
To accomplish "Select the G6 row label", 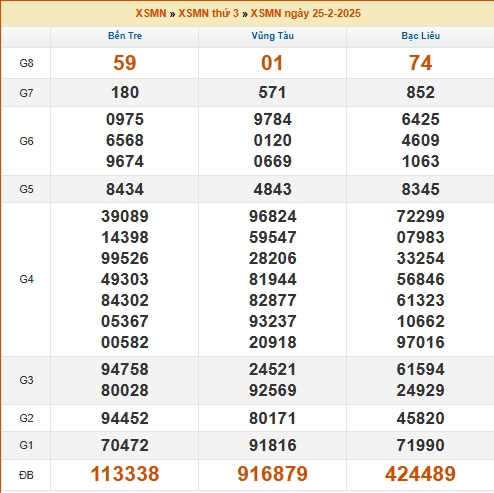I will (x=26, y=141).
